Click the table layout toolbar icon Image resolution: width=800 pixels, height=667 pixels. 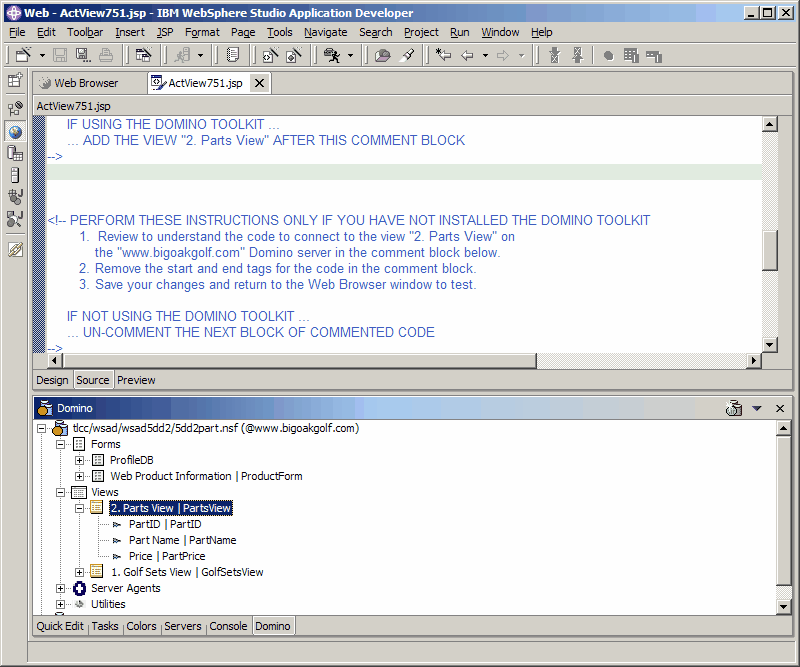(631, 55)
